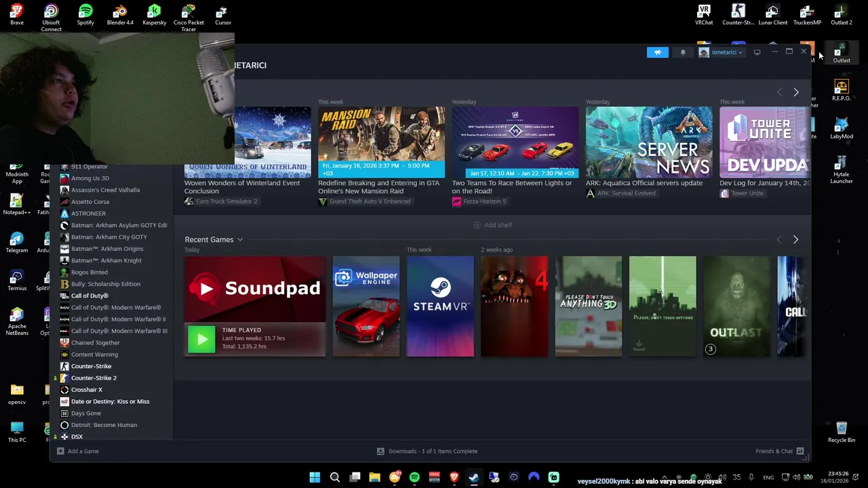Advance the Recent Games shelf to next page
This screenshot has height=488, width=868.
795,239
